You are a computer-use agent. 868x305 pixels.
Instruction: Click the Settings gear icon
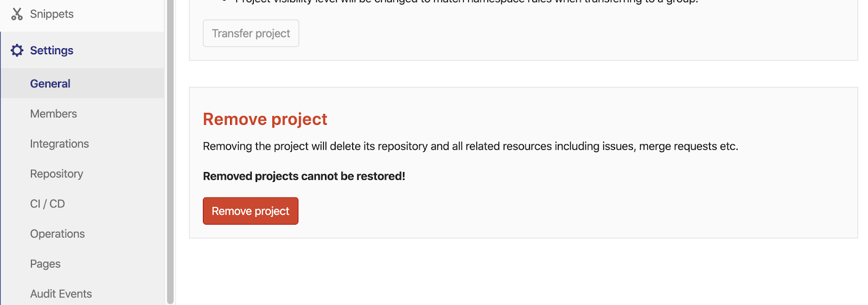[x=17, y=50]
